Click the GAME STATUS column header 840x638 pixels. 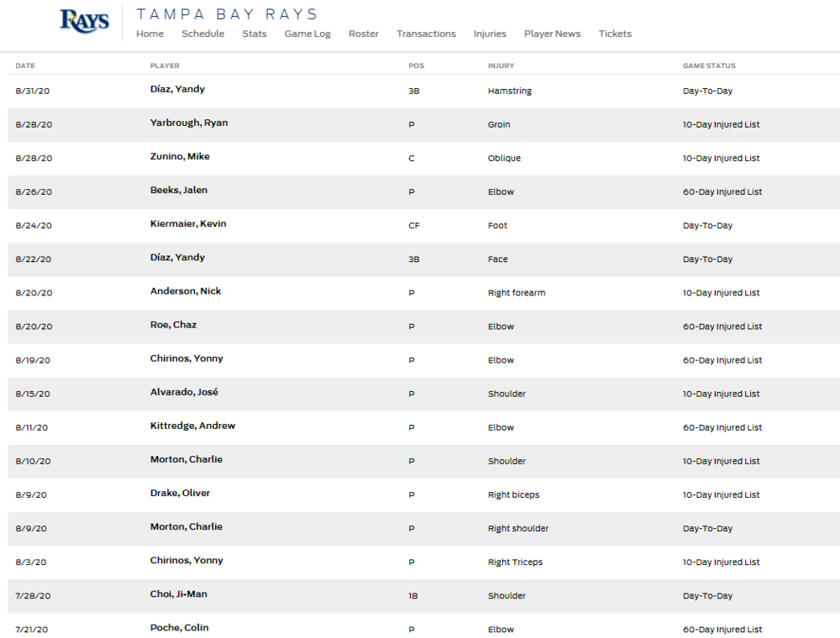coord(709,65)
